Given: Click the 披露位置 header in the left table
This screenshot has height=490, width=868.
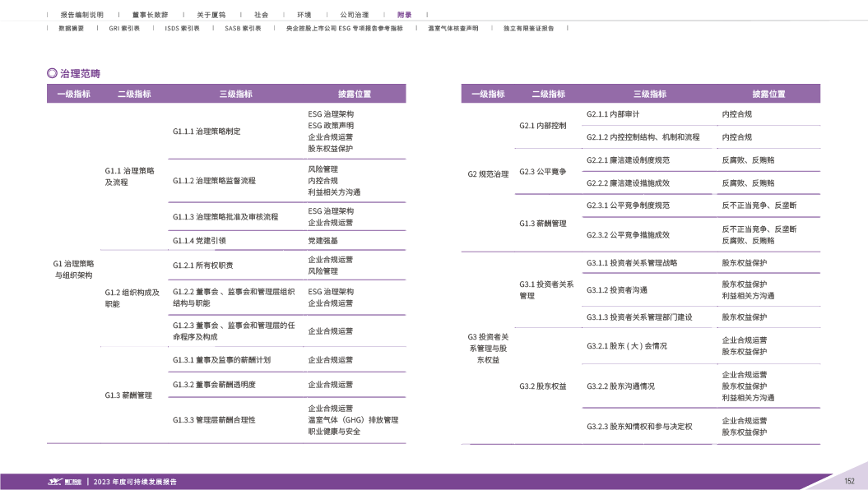Looking at the screenshot, I should 355,94.
